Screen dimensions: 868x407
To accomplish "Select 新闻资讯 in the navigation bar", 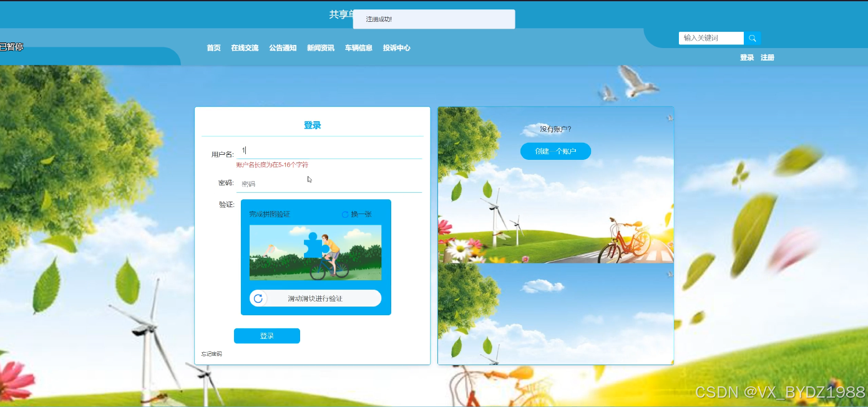I will 321,48.
